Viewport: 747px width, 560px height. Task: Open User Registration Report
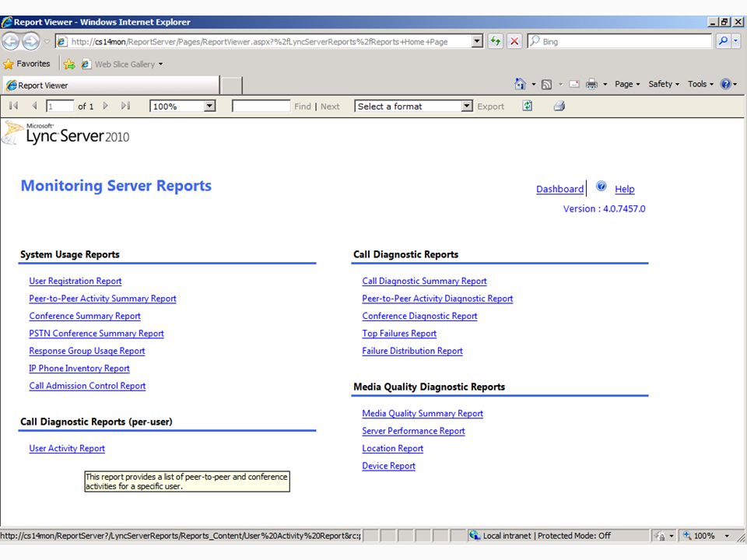pos(75,281)
